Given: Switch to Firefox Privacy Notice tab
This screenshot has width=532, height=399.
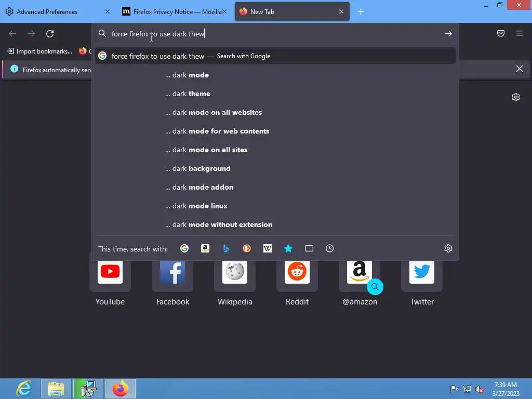Looking at the screenshot, I should (174, 11).
